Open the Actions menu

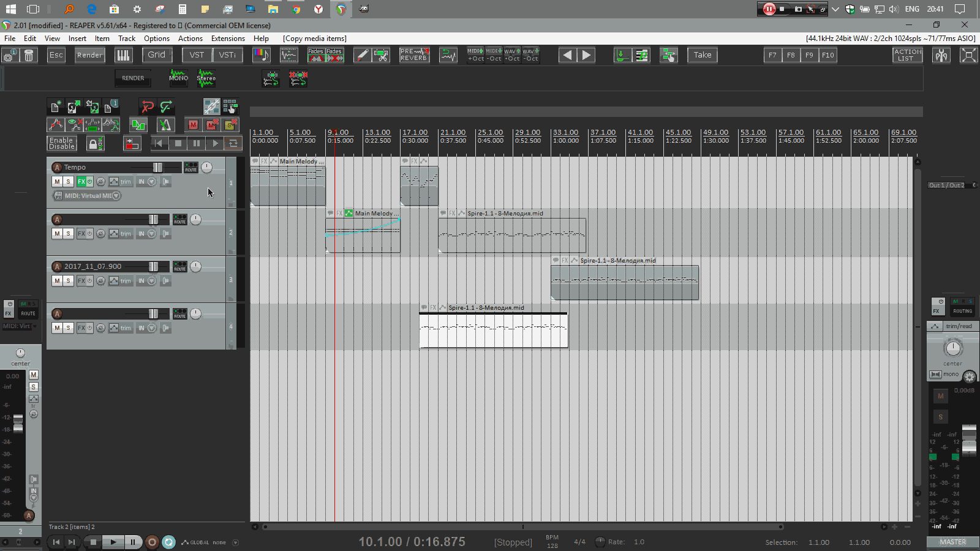pyautogui.click(x=190, y=39)
